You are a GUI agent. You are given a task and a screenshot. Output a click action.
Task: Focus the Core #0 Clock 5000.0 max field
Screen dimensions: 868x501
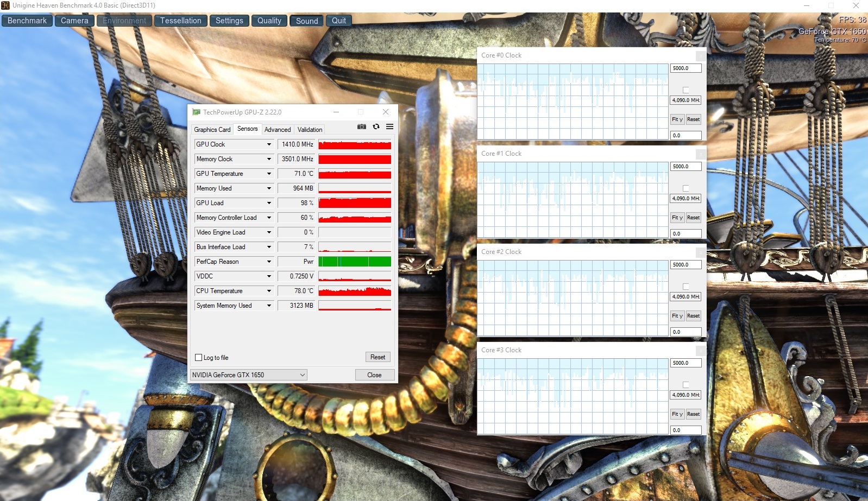pos(686,68)
